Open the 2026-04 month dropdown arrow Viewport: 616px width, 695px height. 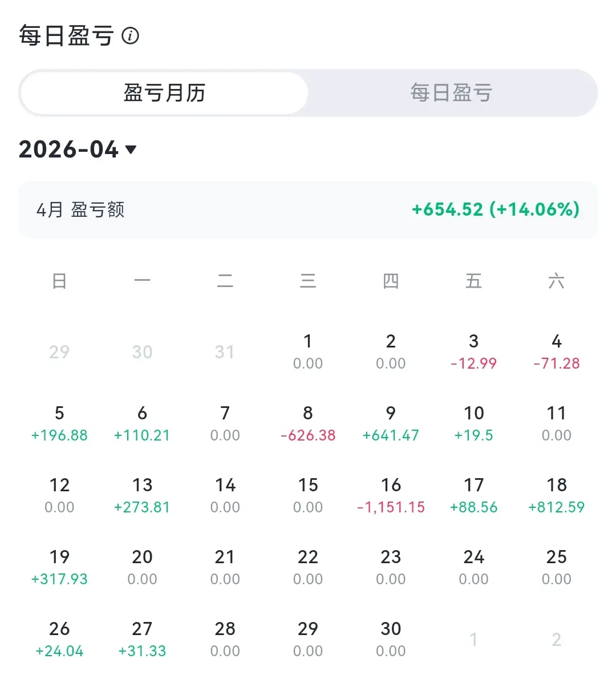(131, 149)
